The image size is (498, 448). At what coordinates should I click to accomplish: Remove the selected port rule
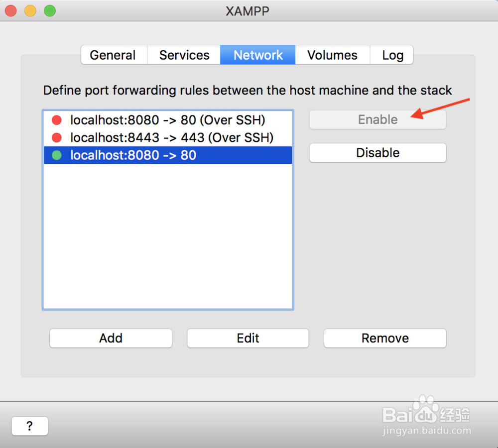point(385,338)
